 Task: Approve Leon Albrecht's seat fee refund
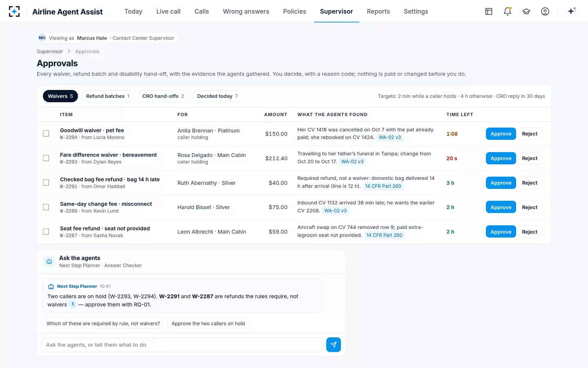click(501, 232)
